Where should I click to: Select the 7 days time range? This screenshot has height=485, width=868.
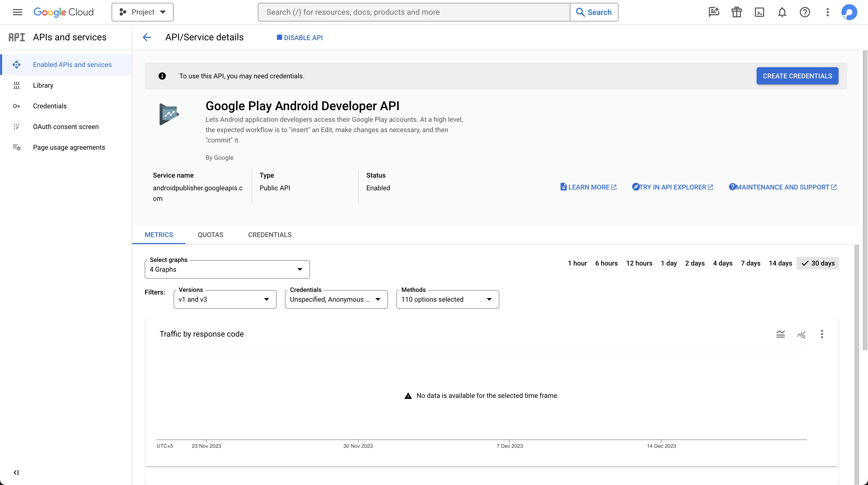click(750, 263)
